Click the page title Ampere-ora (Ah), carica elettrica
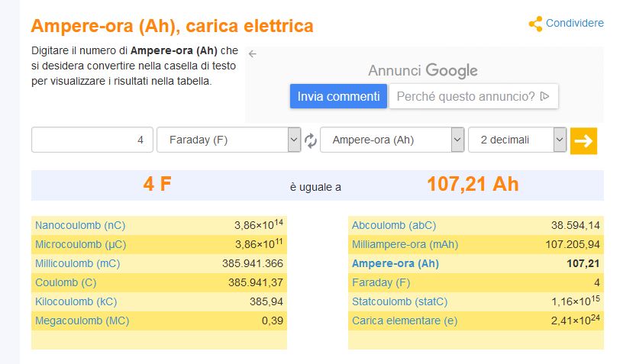 click(x=172, y=26)
